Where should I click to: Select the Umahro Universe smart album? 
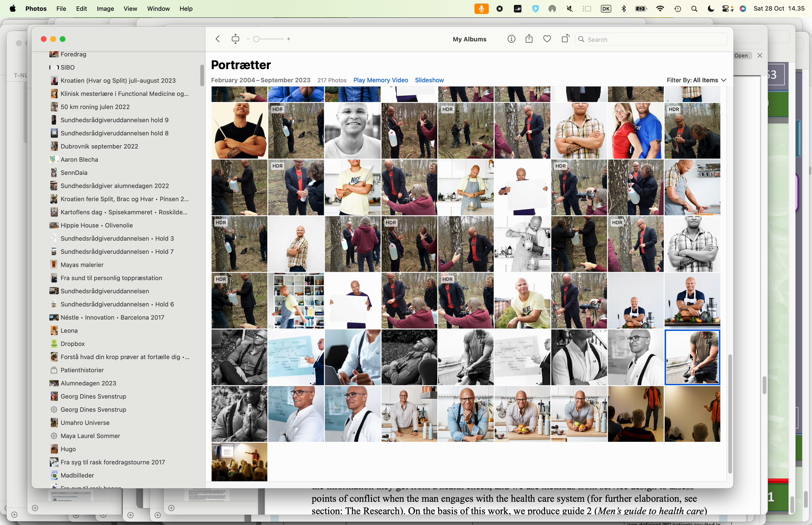click(x=85, y=423)
